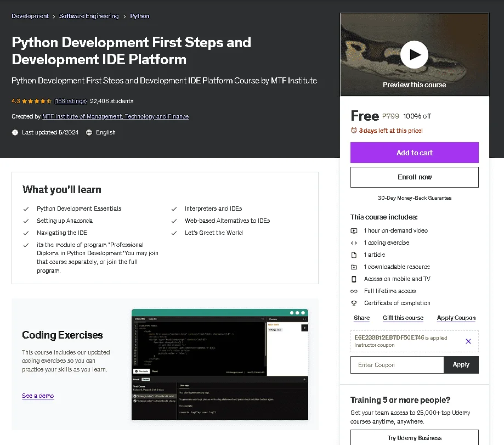Click the 22,406 students text

coord(111,101)
